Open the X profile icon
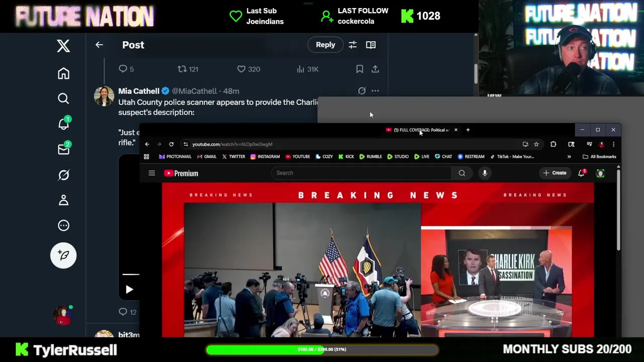This screenshot has width=644, height=362. [x=63, y=200]
